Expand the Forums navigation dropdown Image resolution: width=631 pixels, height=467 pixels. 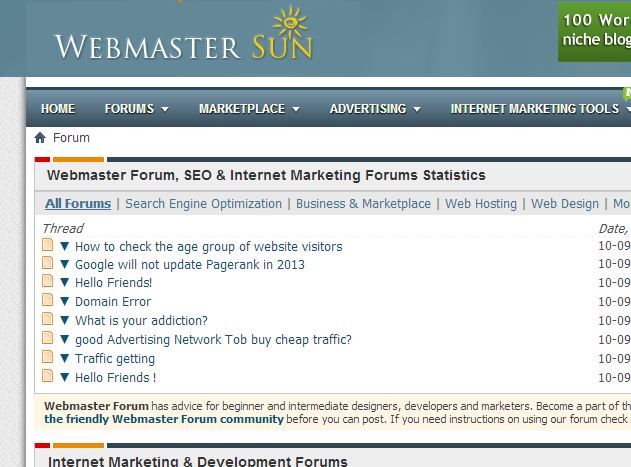click(136, 109)
